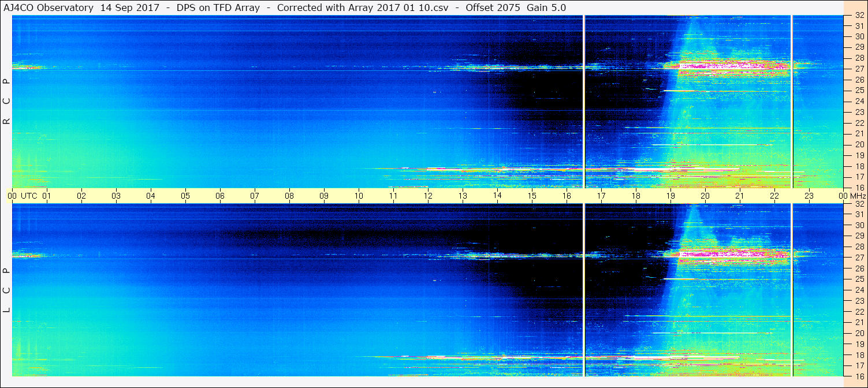Click the '18' MHz label of RCP panel
Viewport: 868px width, 388px height.
tap(859, 166)
